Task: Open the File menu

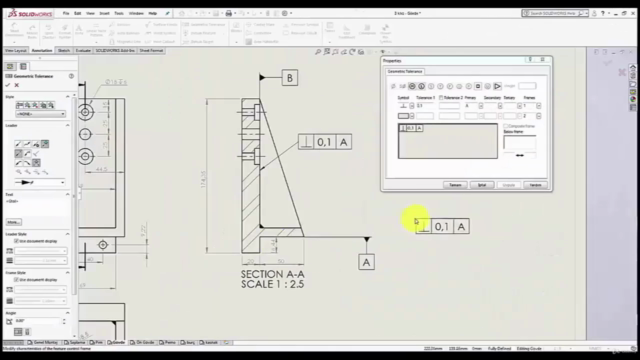Action: pos(66,13)
